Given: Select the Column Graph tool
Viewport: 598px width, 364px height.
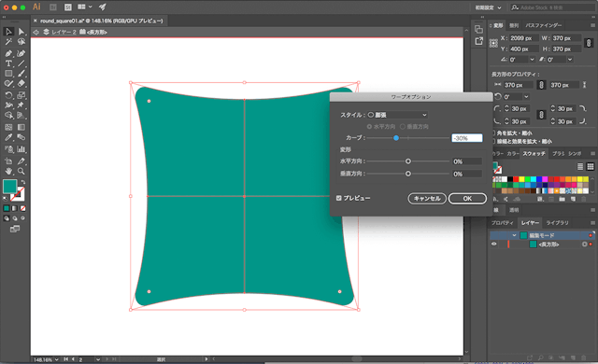Looking at the screenshot, I should click(x=21, y=149).
